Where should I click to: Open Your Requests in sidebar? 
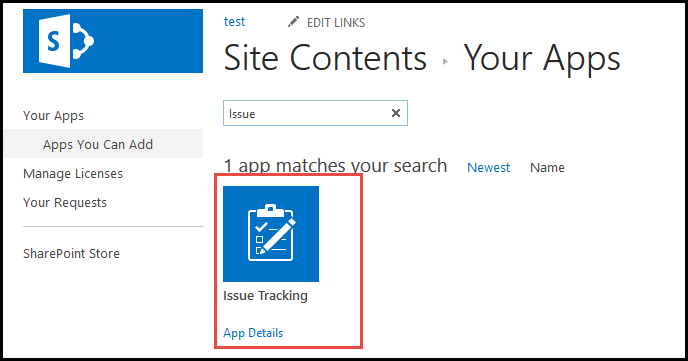pyautogui.click(x=65, y=203)
